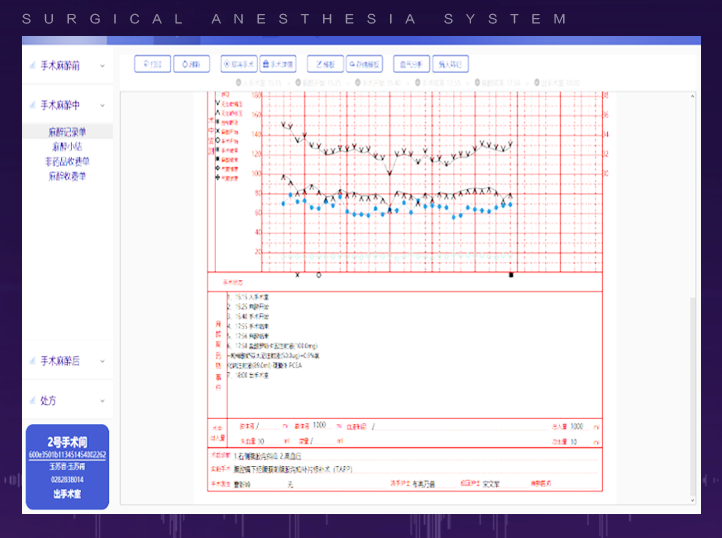Click the 2号手术间 room title
Image resolution: width=722 pixels, height=538 pixels.
67,441
